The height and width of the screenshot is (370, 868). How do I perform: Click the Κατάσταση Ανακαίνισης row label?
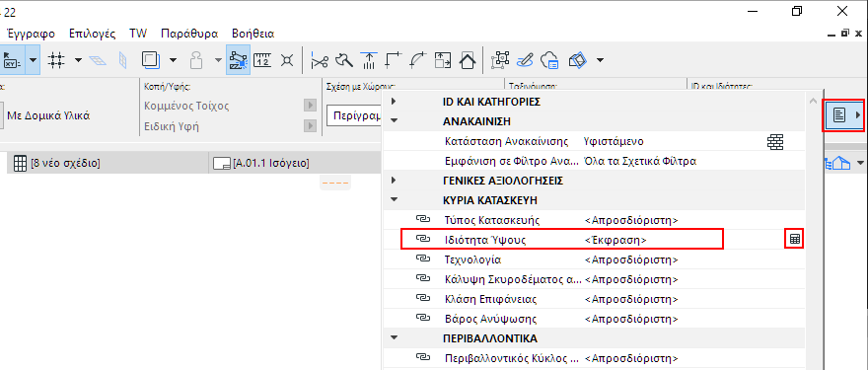[x=507, y=141]
